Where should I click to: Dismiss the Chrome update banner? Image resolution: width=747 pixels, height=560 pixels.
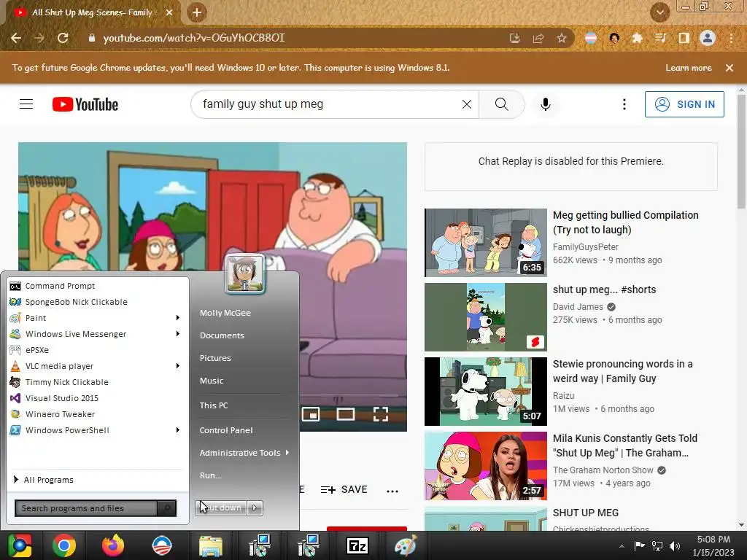click(x=729, y=68)
